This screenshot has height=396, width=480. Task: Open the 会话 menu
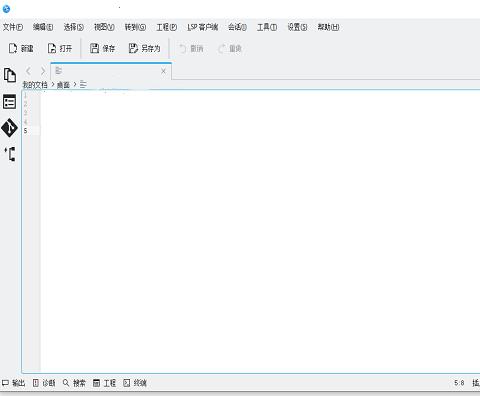point(237,27)
